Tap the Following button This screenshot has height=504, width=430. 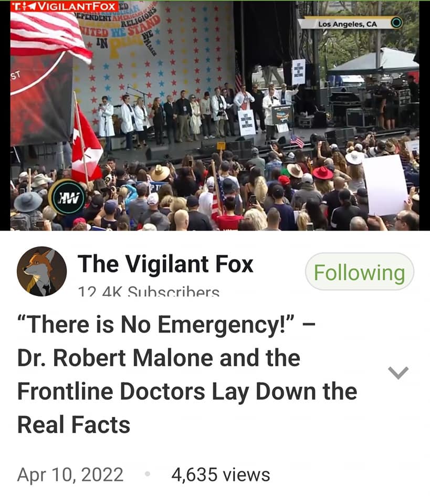point(359,272)
